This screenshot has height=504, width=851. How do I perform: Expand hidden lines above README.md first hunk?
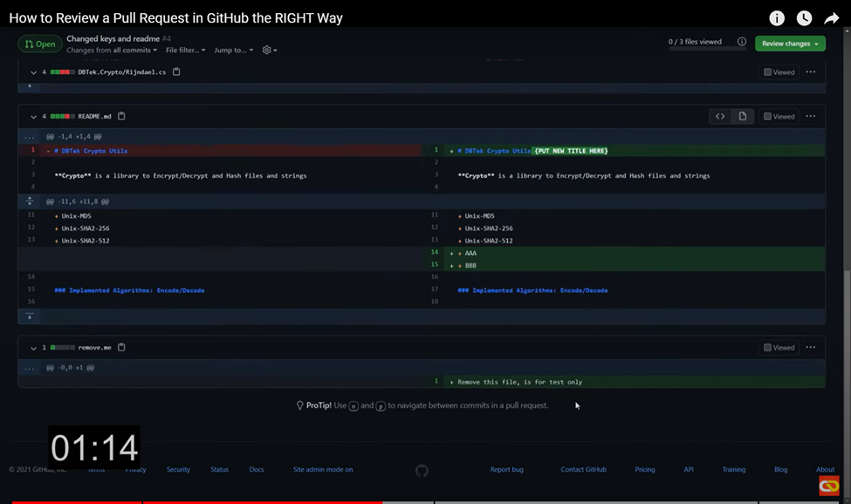[30, 137]
